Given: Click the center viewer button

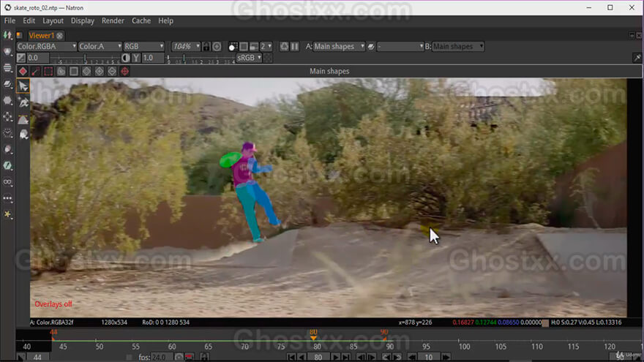Looking at the screenshot, I should (217, 46).
